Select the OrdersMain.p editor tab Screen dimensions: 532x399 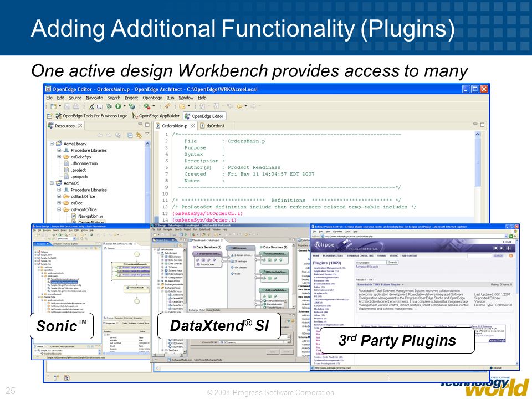[x=175, y=126]
